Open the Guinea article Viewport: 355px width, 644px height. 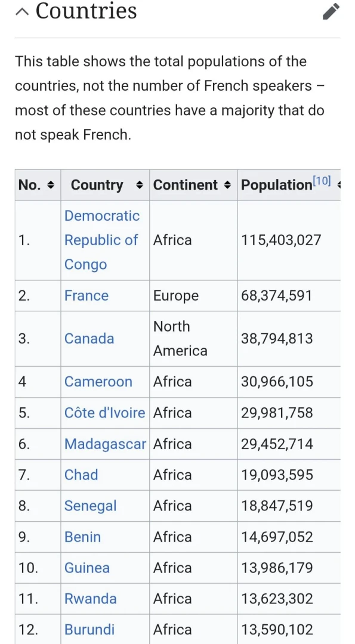pos(87,568)
